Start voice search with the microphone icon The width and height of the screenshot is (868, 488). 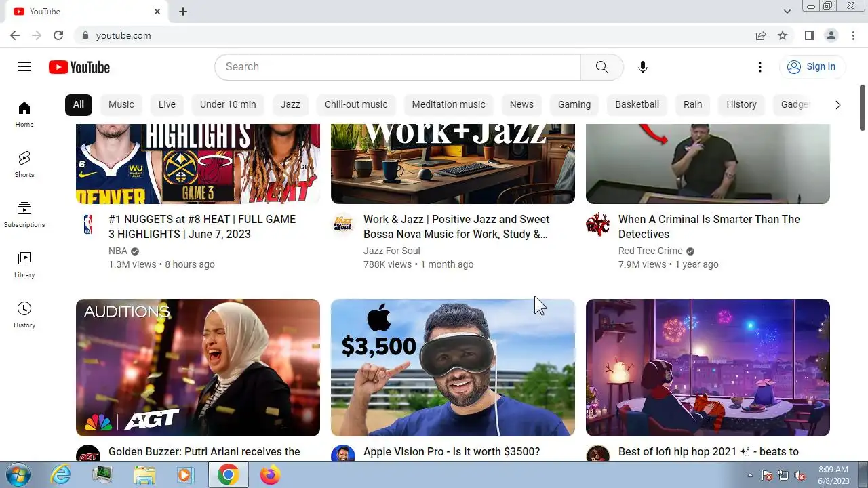click(x=643, y=66)
